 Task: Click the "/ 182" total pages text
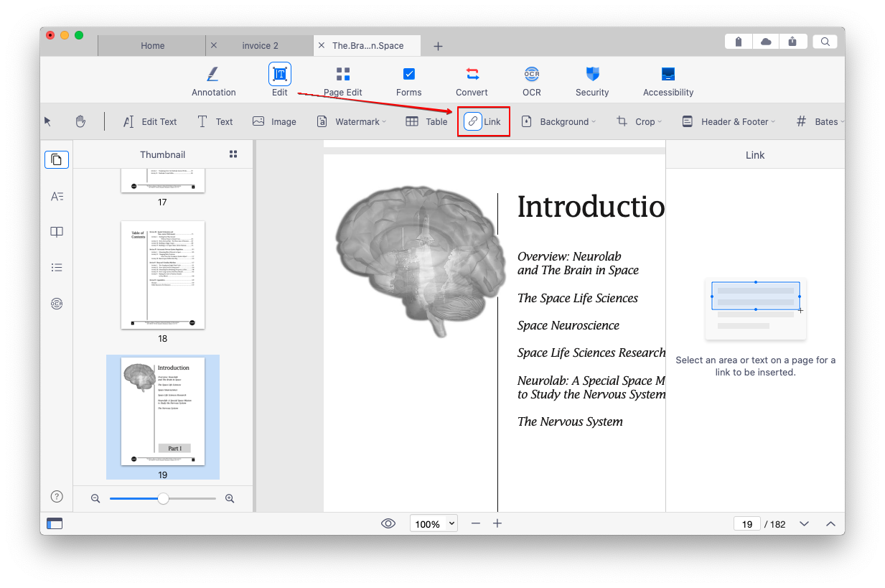click(x=775, y=524)
